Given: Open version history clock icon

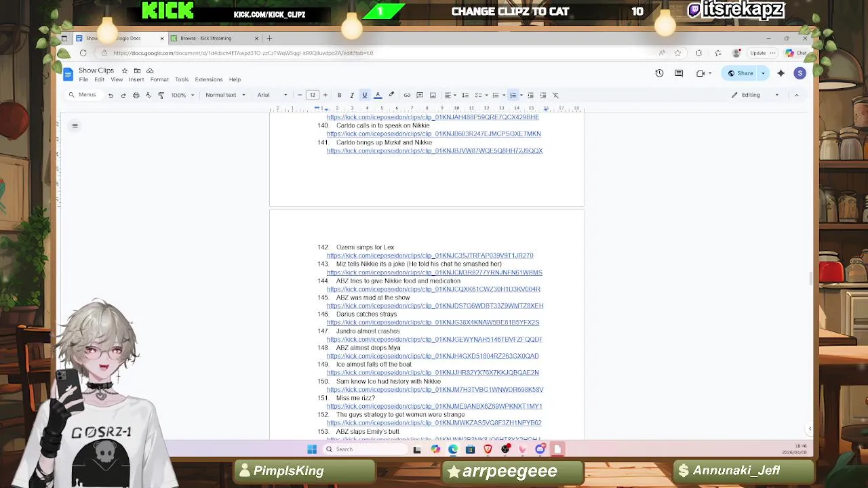Looking at the screenshot, I should pyautogui.click(x=659, y=73).
